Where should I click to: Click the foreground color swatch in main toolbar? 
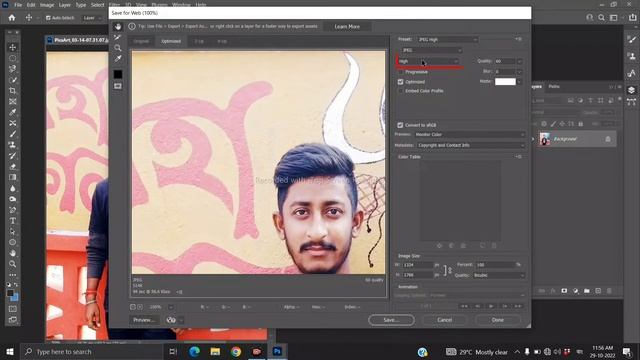click(x=10, y=293)
